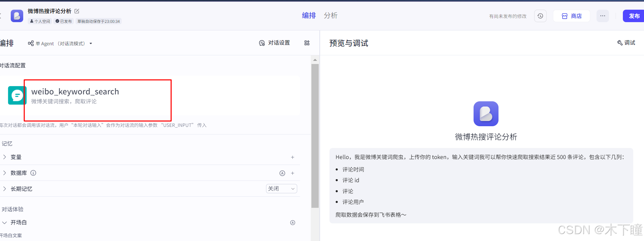This screenshot has width=644, height=241.
Task: Click the chatflow description 微博关键词搜索，爬取评论
Action: pyautogui.click(x=64, y=101)
